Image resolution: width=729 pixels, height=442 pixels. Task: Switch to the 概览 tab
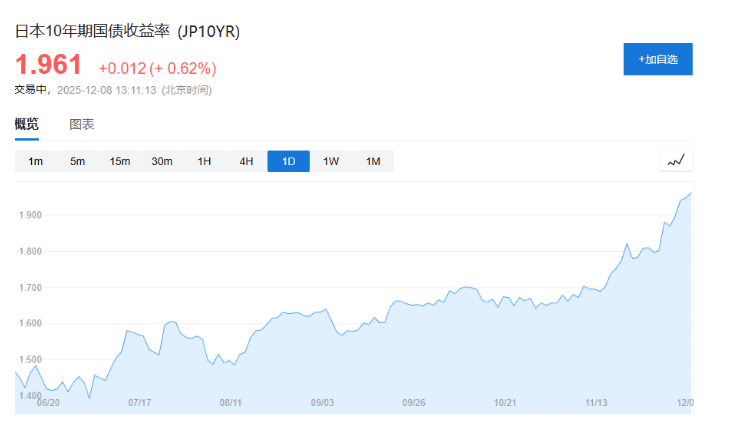pyautogui.click(x=27, y=125)
